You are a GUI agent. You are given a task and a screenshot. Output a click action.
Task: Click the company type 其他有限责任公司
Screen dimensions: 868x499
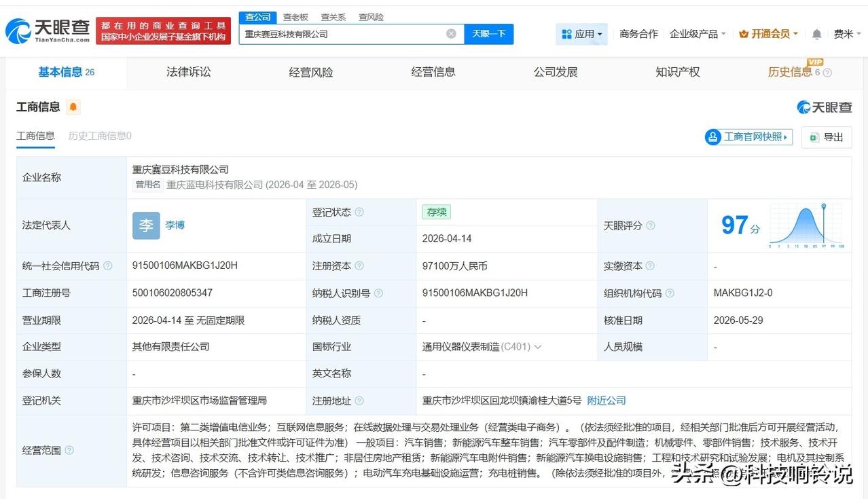[171, 346]
